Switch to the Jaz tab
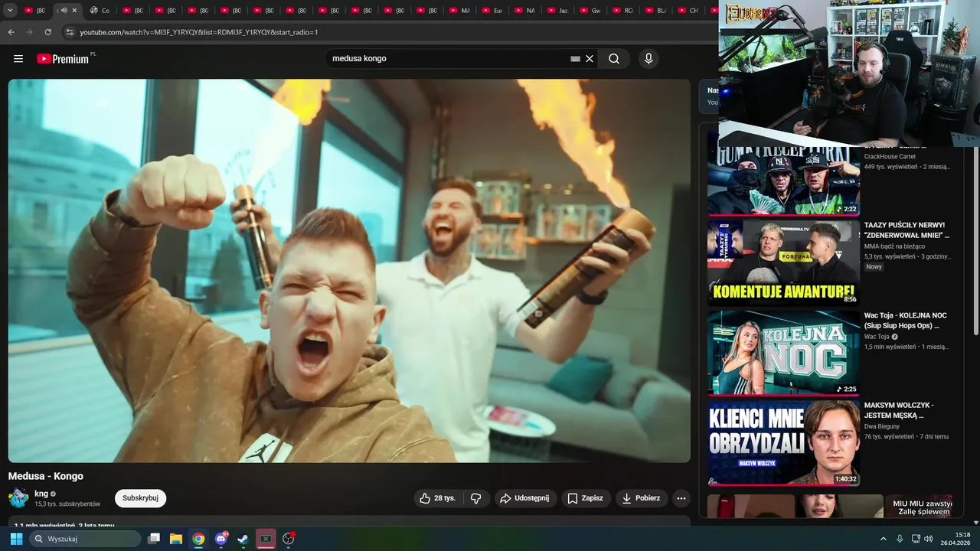Image resolution: width=980 pixels, height=551 pixels. [557, 11]
